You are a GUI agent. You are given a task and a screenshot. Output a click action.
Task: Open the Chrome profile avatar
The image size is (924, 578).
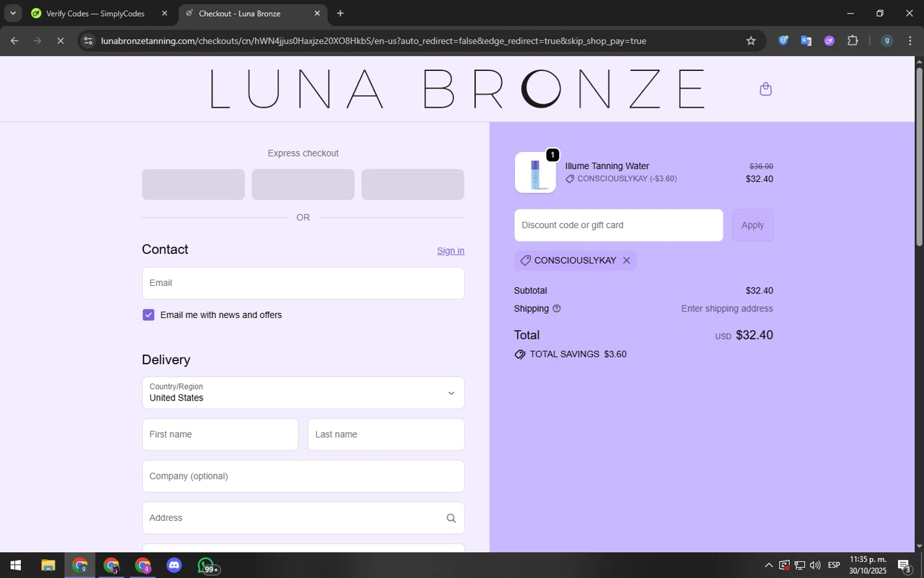pyautogui.click(x=887, y=41)
